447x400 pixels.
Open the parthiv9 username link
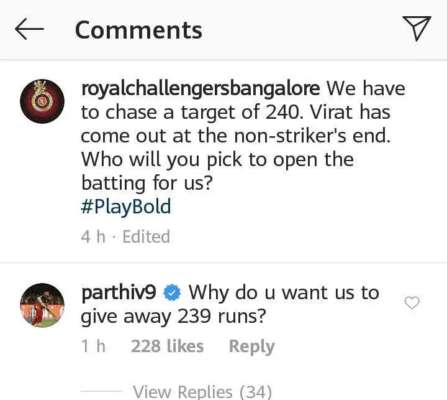(119, 293)
